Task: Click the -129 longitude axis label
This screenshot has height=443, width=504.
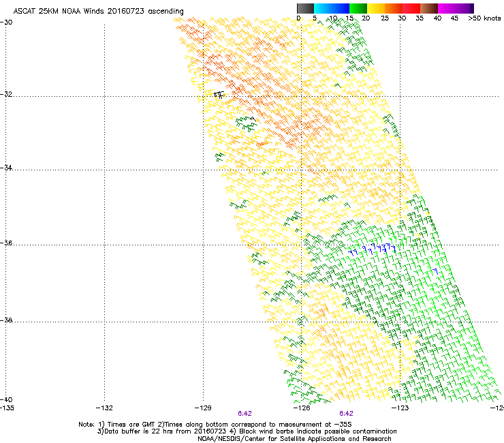Action: 203,408
